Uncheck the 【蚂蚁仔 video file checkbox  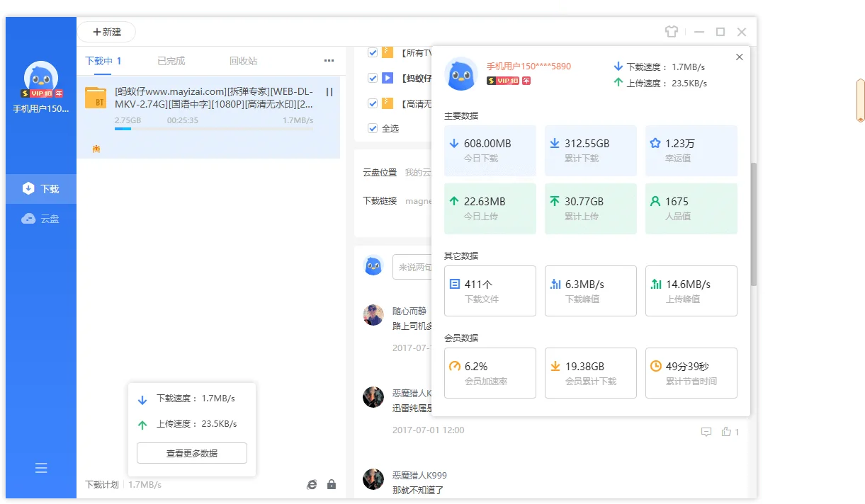tap(372, 77)
